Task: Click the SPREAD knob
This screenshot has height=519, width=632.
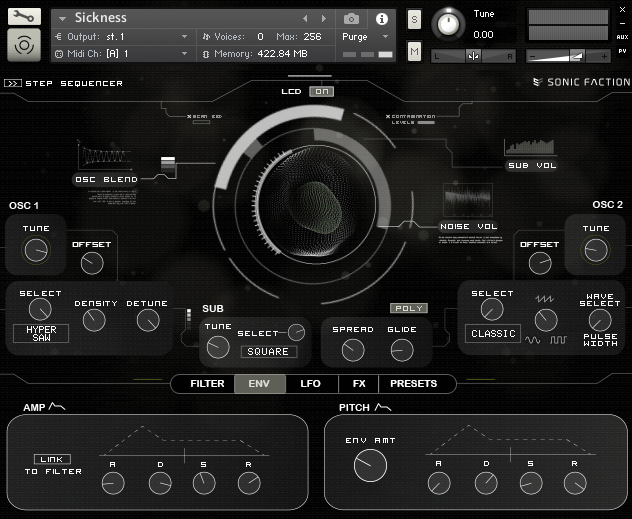Action: [x=353, y=350]
